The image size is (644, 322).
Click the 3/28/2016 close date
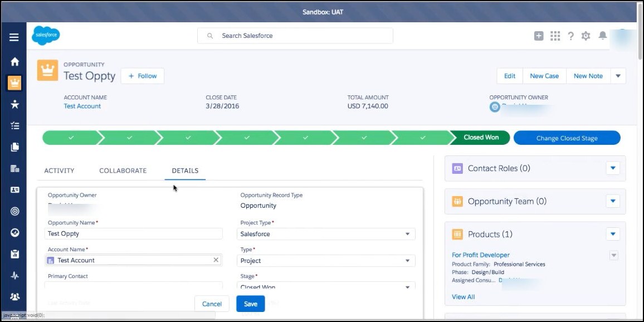[x=222, y=106]
